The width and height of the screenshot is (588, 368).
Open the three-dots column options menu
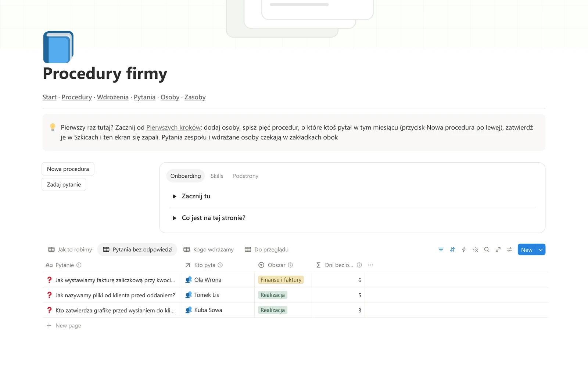point(371,265)
